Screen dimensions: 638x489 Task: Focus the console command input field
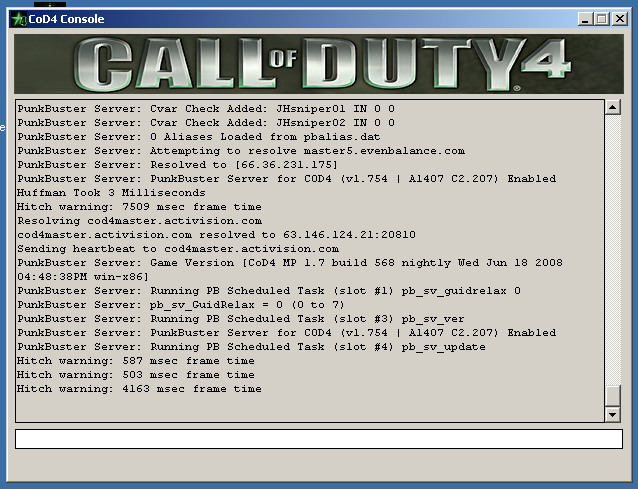(x=319, y=439)
